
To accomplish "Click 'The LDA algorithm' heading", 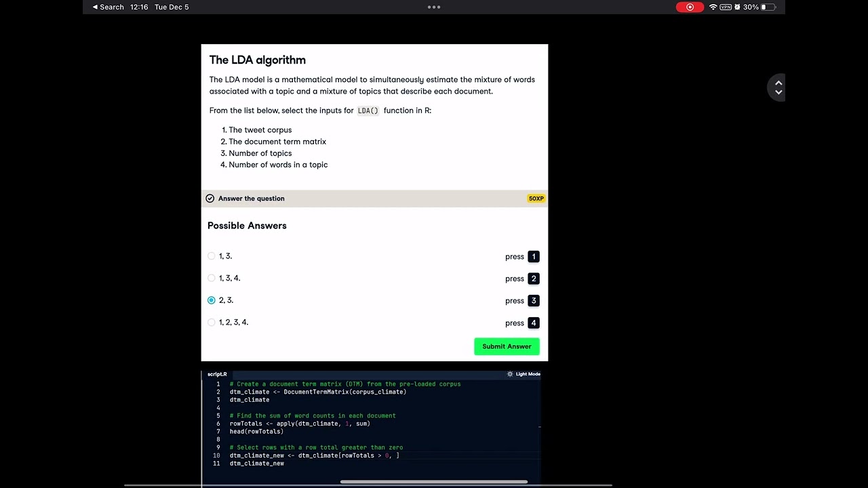I will 258,60.
